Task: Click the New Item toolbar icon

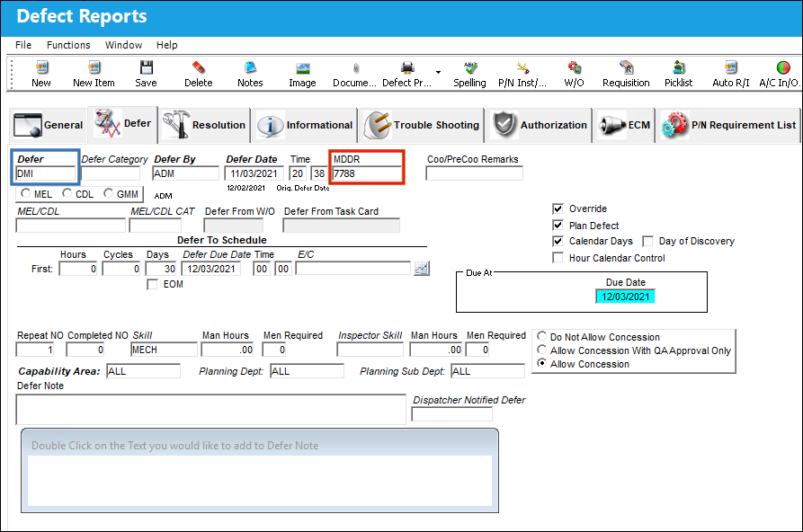Action: 94,67
